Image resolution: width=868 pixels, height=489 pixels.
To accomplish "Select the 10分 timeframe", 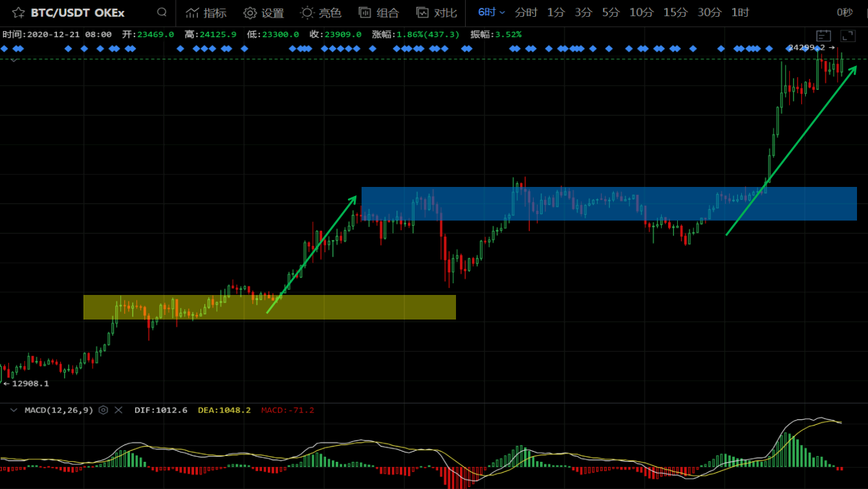I will (x=642, y=12).
